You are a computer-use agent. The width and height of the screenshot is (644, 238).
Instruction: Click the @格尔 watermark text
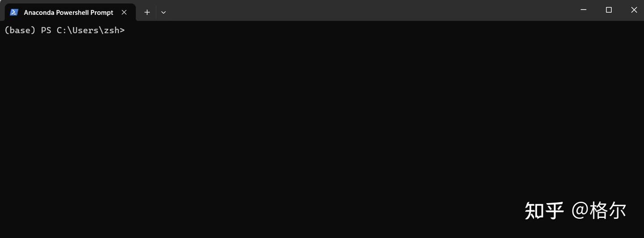pos(599,210)
